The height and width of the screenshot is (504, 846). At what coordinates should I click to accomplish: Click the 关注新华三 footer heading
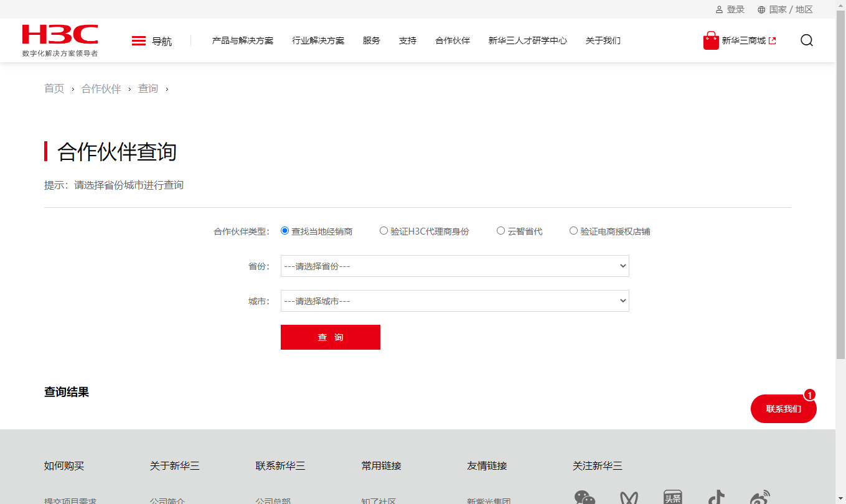coord(598,465)
